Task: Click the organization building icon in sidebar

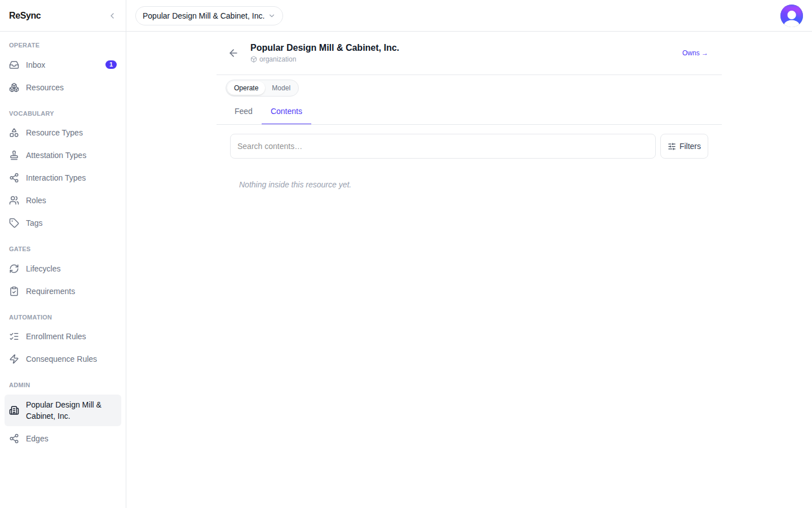Action: click(14, 410)
